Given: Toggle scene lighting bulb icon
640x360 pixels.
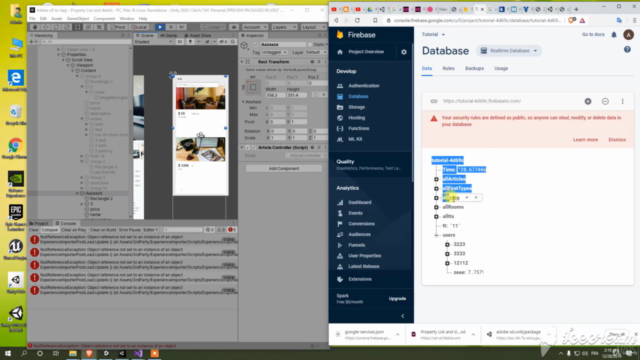Looking at the screenshot, I should pos(190,42).
